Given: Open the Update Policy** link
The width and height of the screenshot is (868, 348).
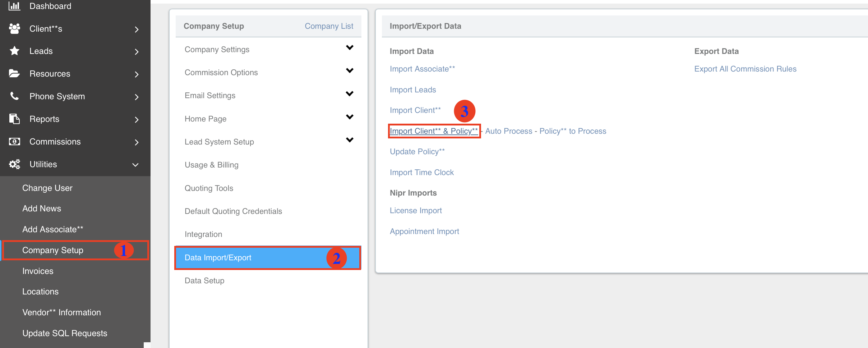Looking at the screenshot, I should point(417,152).
